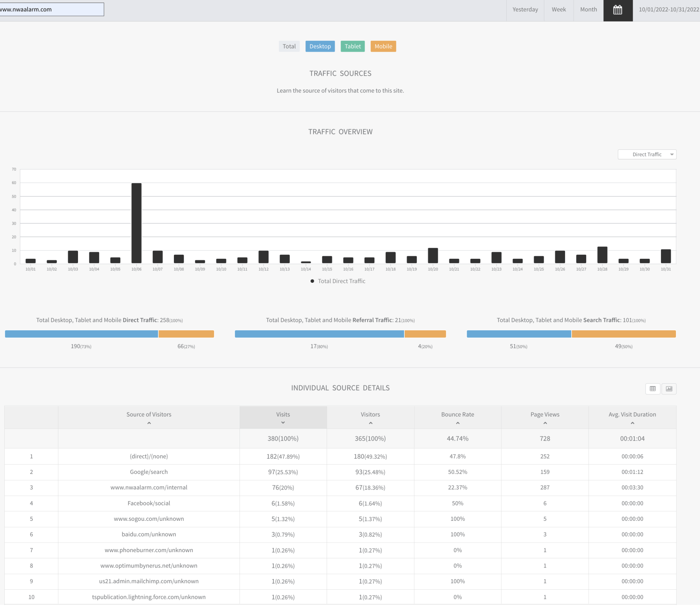Open the calendar date picker icon

618,10
